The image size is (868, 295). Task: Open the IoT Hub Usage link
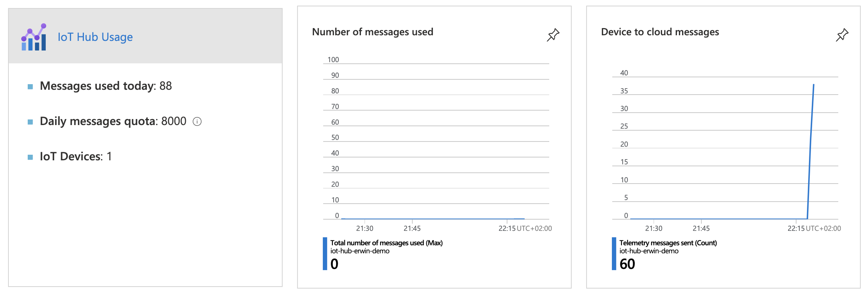click(95, 37)
